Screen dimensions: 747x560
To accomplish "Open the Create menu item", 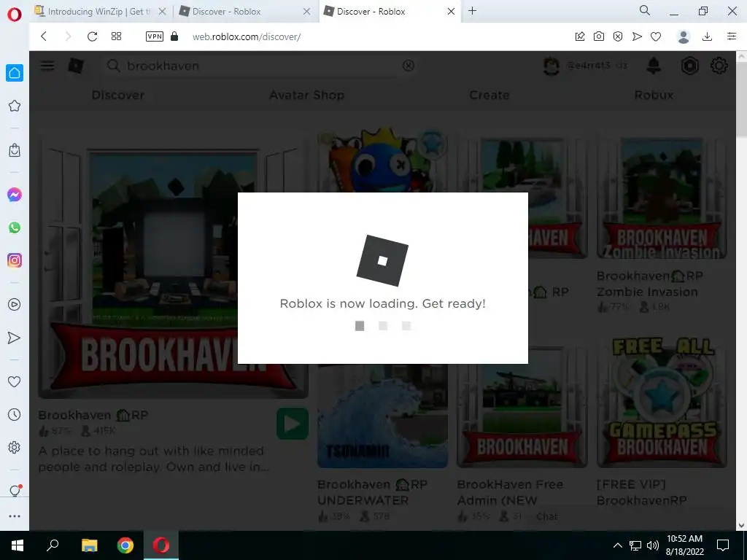I will (489, 95).
